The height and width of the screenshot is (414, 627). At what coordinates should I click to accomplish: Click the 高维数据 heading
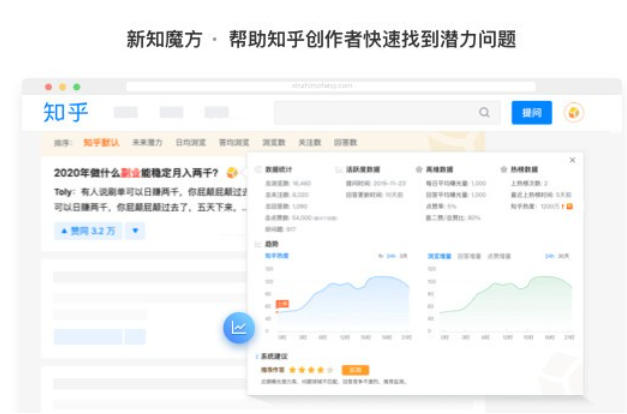tap(439, 170)
